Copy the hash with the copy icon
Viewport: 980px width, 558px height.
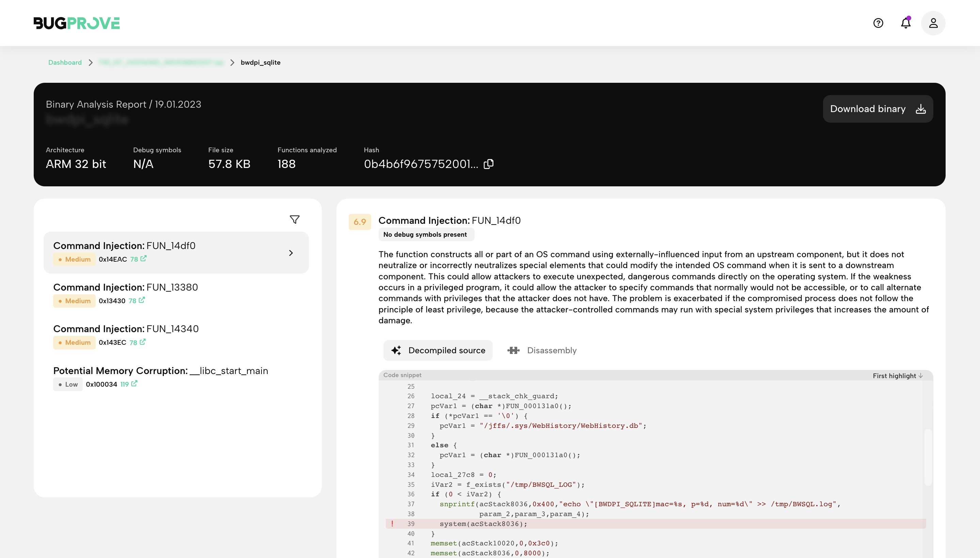tap(489, 164)
